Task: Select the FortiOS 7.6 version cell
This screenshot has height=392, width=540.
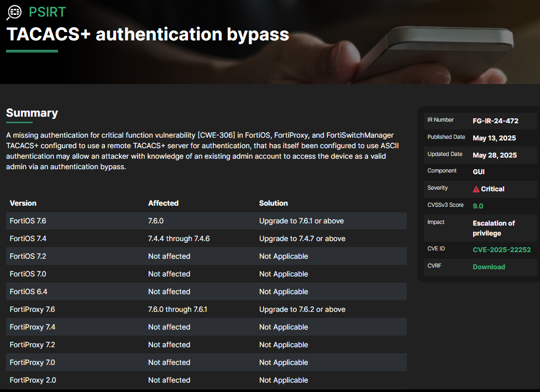Action: [x=28, y=221]
